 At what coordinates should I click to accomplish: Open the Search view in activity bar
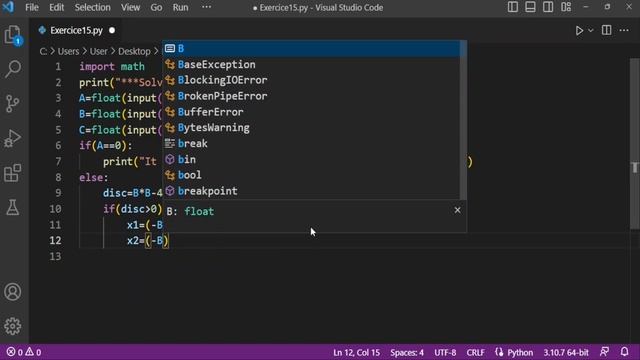point(13,69)
